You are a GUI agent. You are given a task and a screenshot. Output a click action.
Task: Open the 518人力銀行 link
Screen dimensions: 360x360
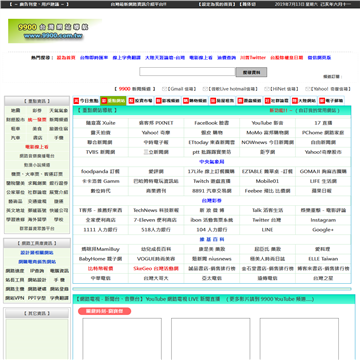point(156,230)
